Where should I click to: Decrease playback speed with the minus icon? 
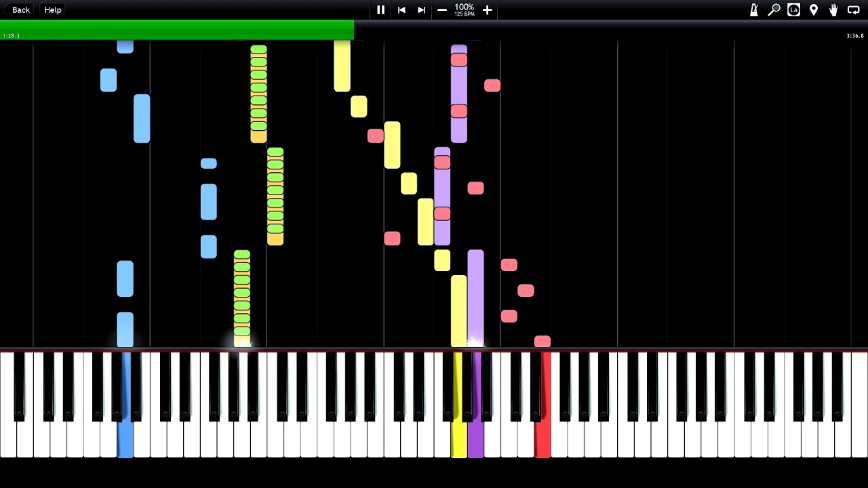tap(442, 9)
